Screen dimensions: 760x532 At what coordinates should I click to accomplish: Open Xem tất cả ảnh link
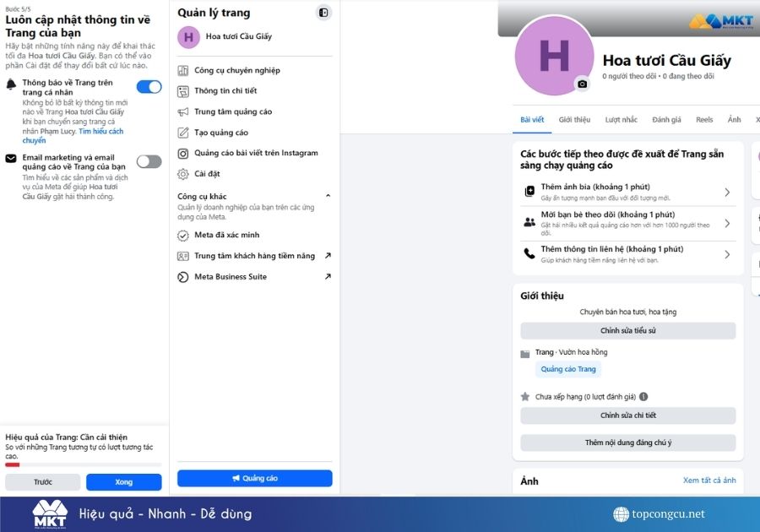point(709,480)
